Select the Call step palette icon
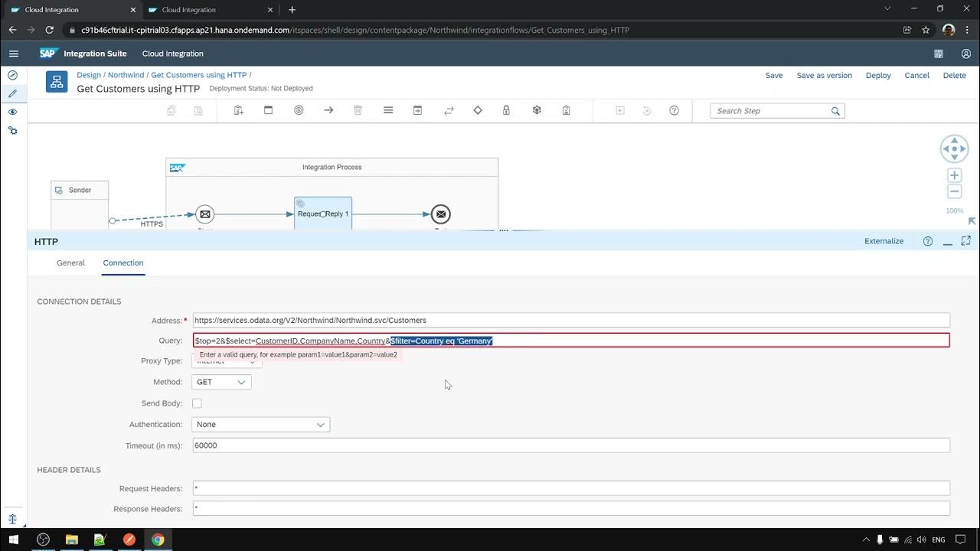This screenshot has width=980, height=551. coord(417,110)
